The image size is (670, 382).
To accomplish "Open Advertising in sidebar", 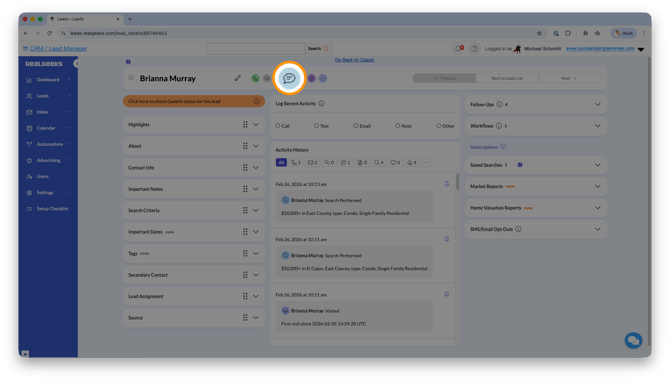I will [48, 160].
